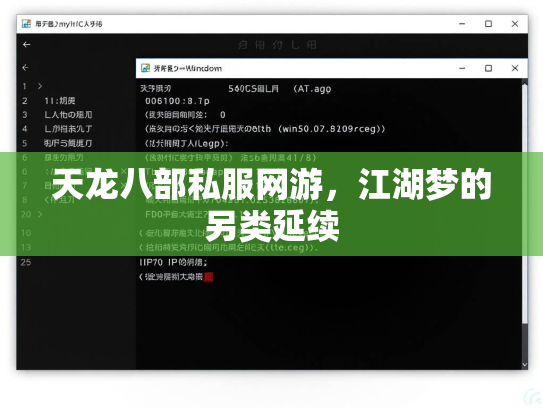Image resolution: width=543 pixels, height=408 pixels.
Task: Maximize the inner Wincdom window
Action: click(x=488, y=68)
